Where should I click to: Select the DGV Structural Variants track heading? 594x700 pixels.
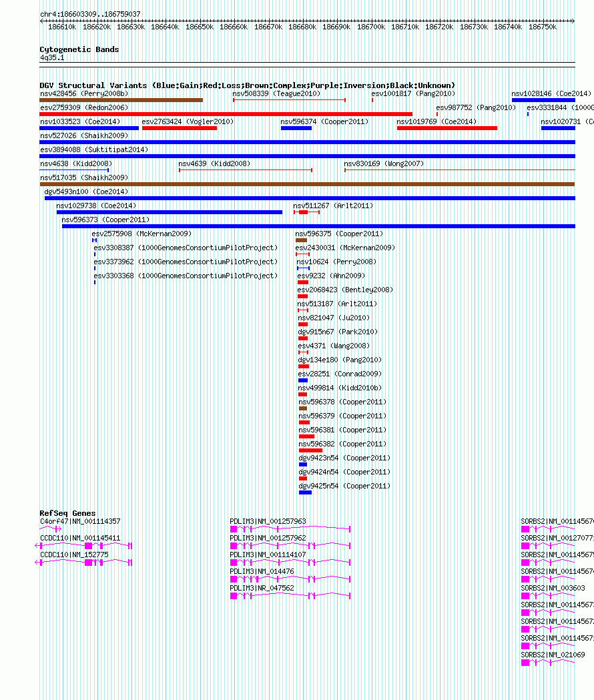pyautogui.click(x=247, y=85)
